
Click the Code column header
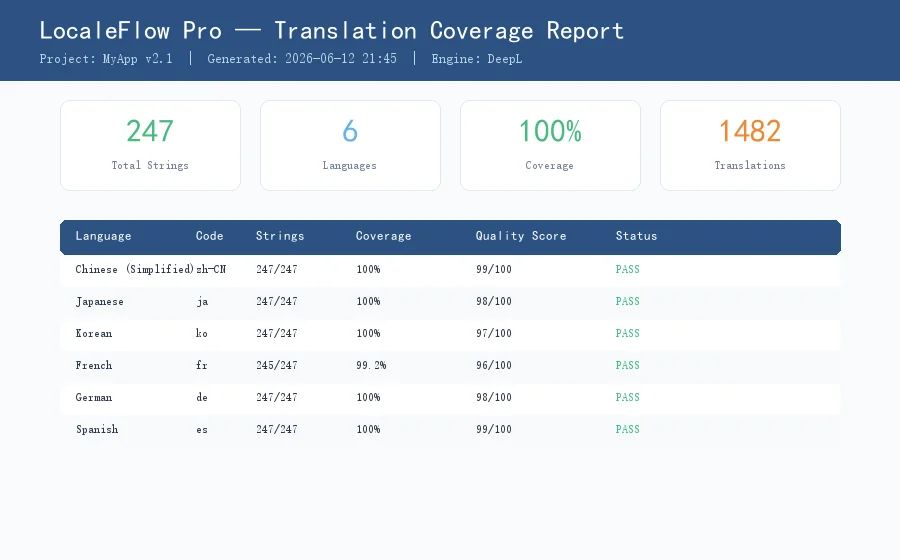click(210, 236)
